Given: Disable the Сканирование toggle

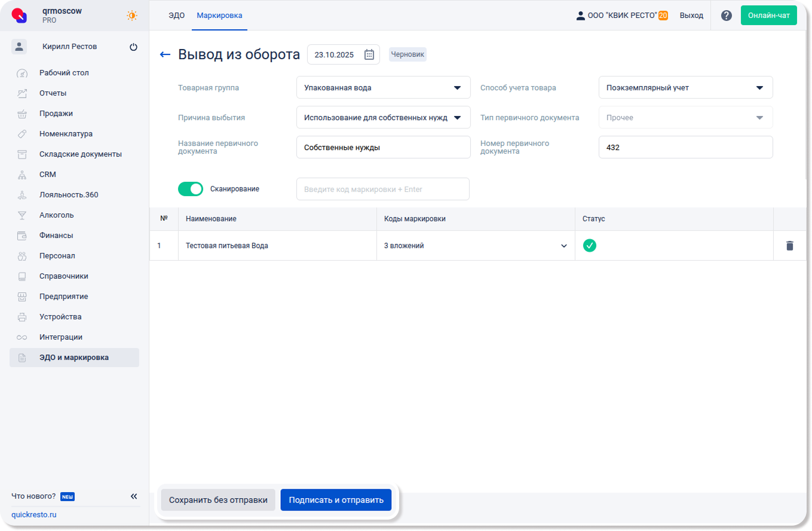Looking at the screenshot, I should pos(191,189).
